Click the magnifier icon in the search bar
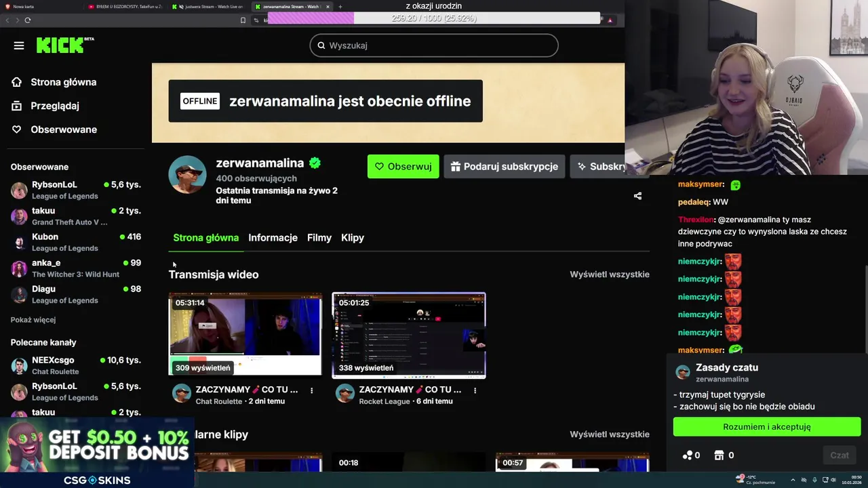Image resolution: width=868 pixels, height=488 pixels. (321, 45)
